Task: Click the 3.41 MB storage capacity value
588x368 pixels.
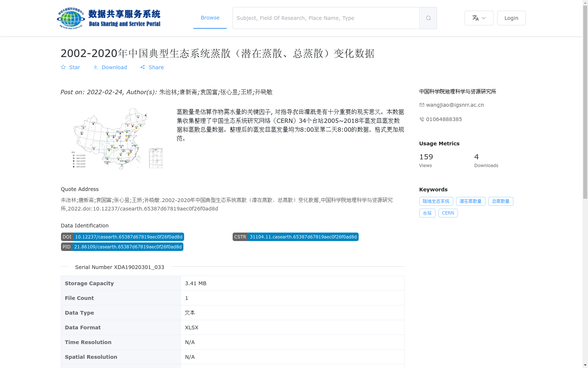Action: (x=196, y=283)
